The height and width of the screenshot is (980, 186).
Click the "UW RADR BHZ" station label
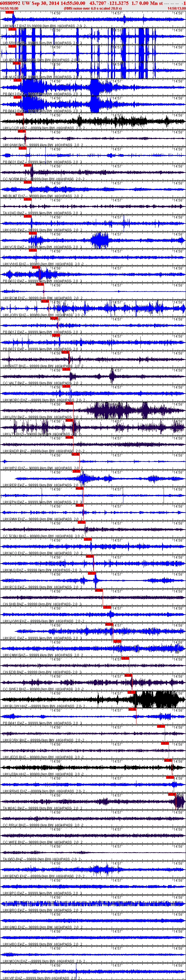tap(15, 451)
